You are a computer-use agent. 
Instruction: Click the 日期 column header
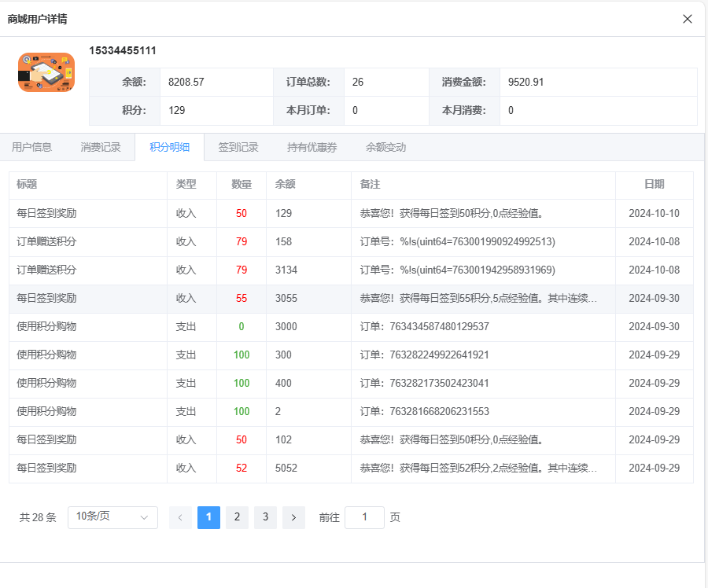[x=654, y=185]
